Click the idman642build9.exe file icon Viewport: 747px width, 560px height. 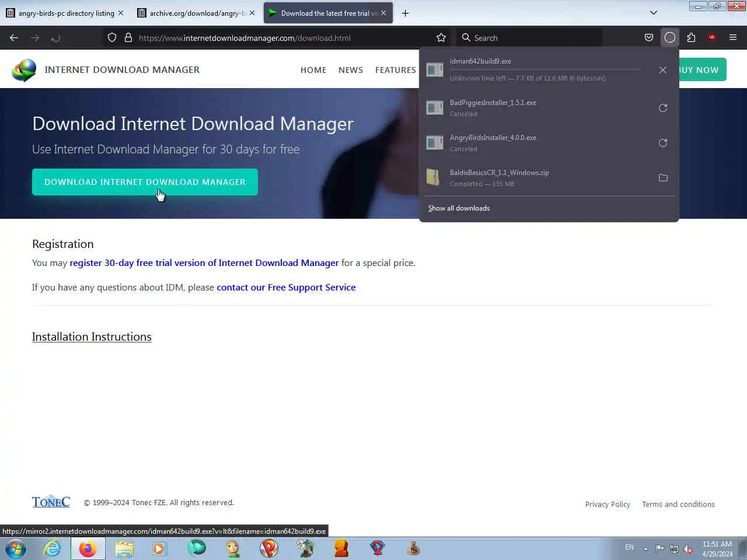pyautogui.click(x=435, y=70)
